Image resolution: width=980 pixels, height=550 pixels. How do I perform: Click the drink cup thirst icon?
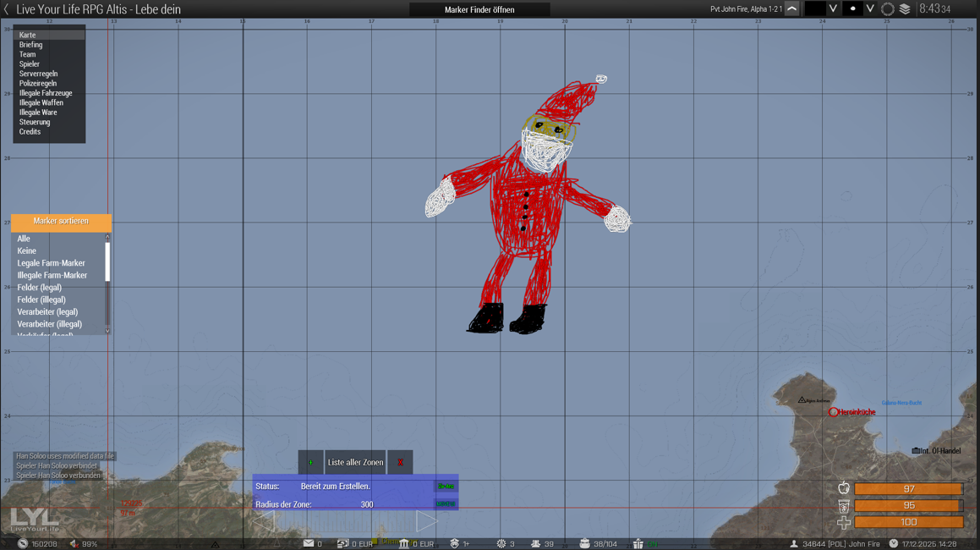(x=844, y=505)
